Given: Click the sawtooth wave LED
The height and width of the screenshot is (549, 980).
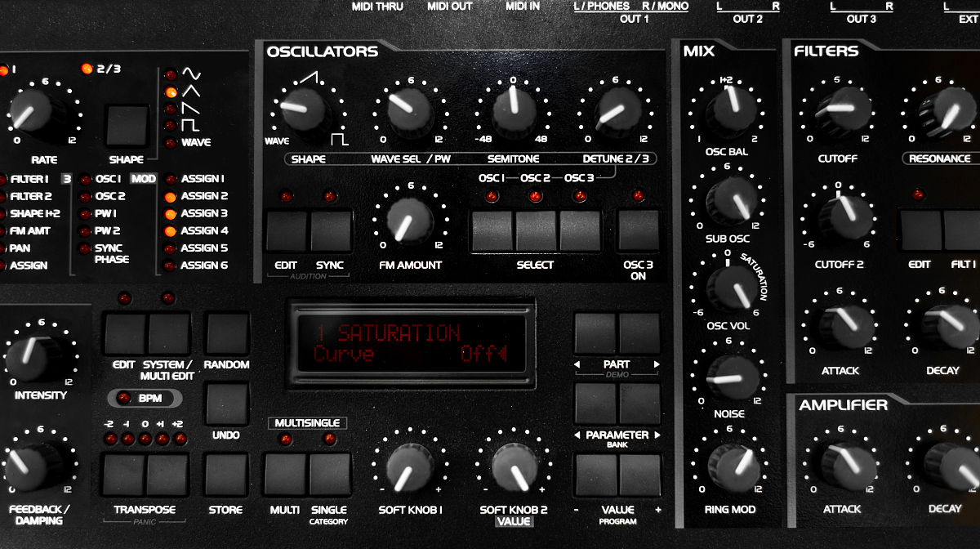Looking at the screenshot, I should point(171,109).
